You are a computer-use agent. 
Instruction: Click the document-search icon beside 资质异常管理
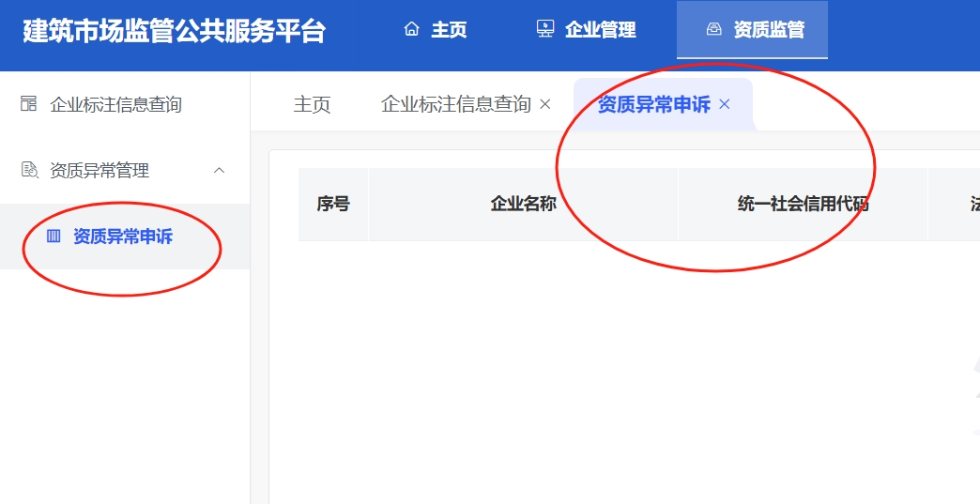(29, 169)
